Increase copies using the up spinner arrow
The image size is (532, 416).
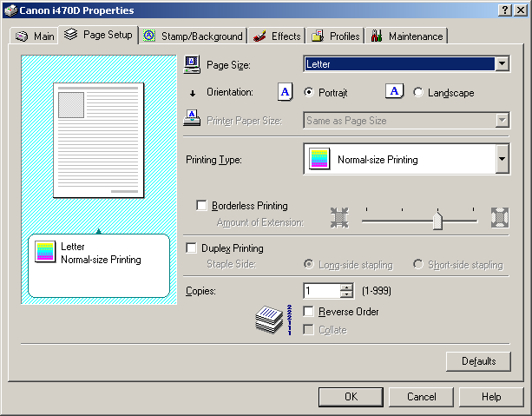[x=347, y=287]
